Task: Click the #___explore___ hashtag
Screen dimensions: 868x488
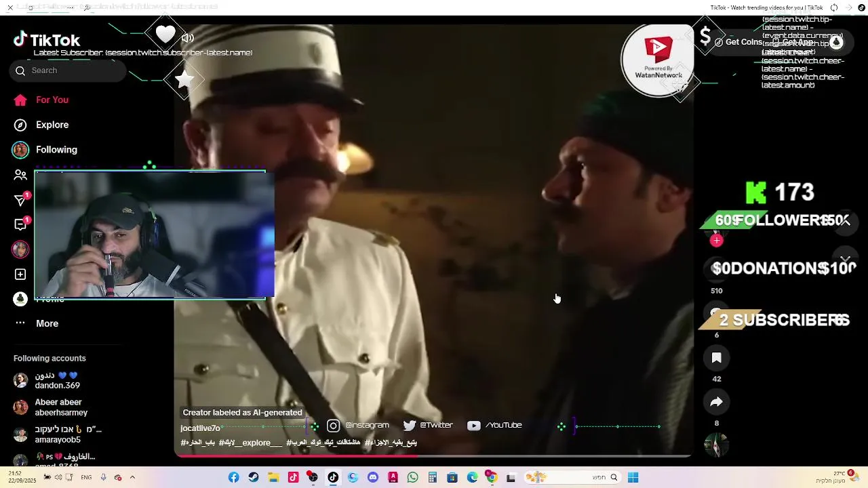Action: pos(250,443)
